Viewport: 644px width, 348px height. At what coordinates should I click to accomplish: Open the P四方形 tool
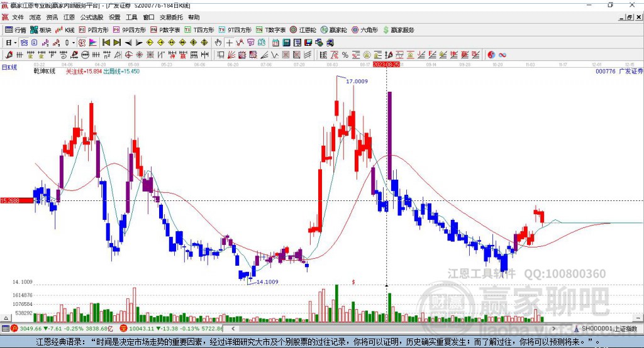(x=94, y=30)
